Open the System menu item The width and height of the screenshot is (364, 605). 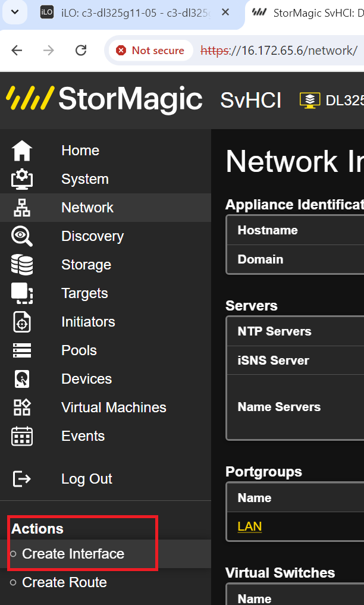(85, 179)
